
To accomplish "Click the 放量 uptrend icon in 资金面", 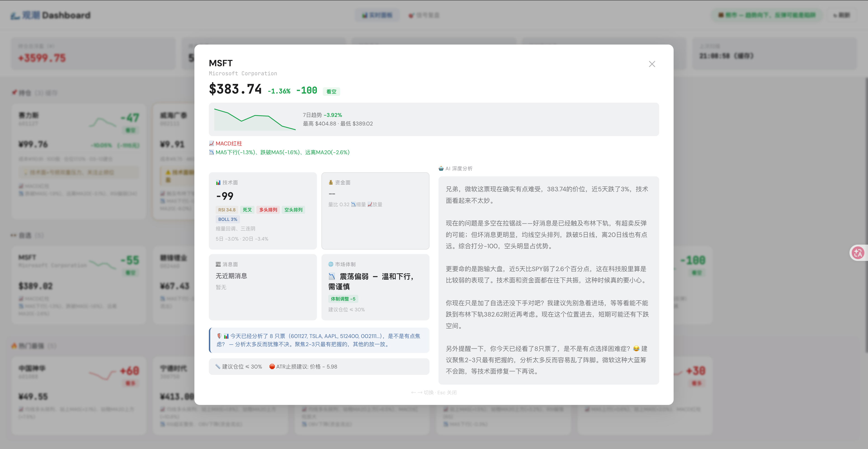I will [370, 204].
